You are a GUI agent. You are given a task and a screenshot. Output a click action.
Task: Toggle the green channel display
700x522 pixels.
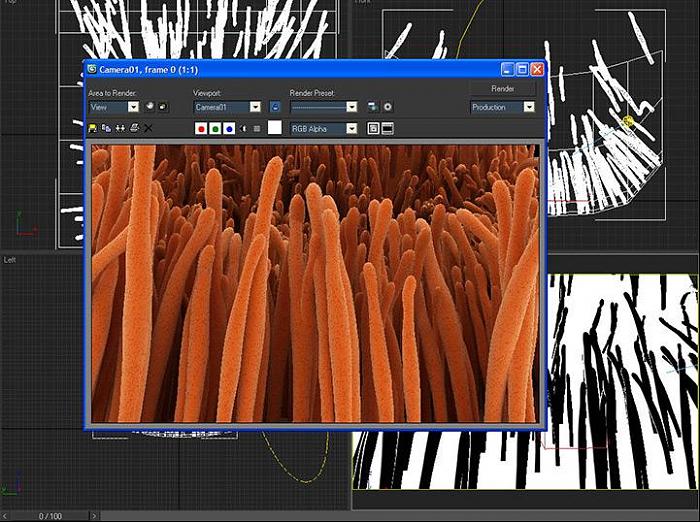215,128
